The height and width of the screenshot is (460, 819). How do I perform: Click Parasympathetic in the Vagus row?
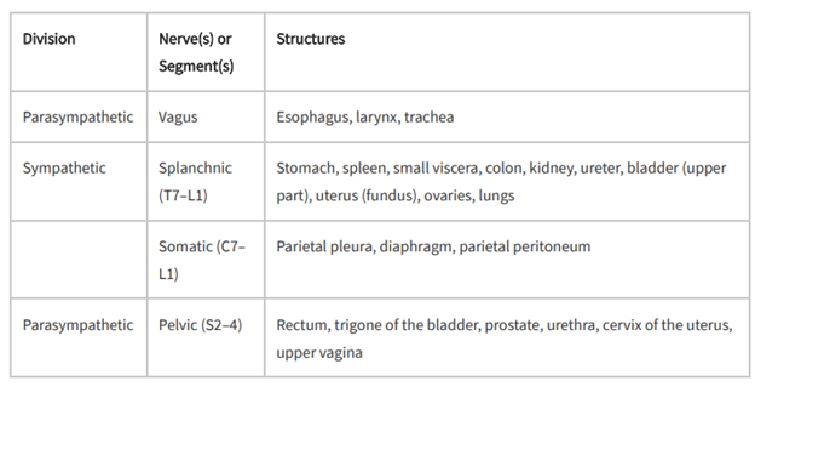coord(77,117)
